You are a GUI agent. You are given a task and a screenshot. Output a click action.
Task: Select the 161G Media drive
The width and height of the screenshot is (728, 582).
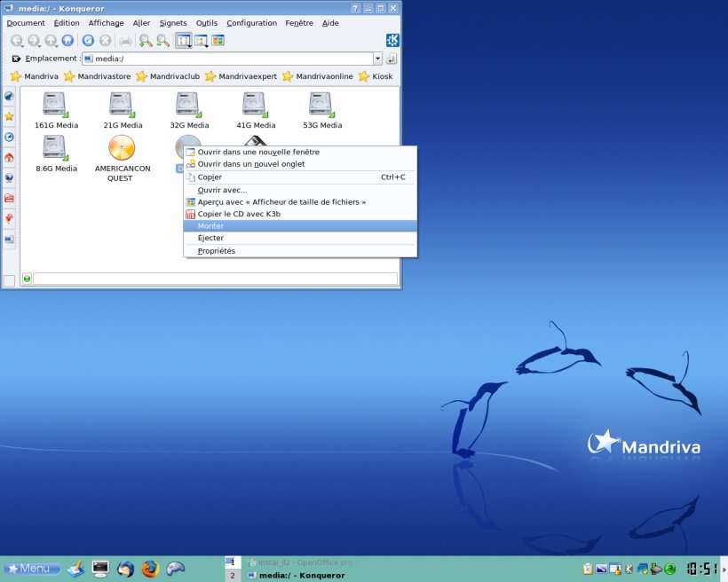(x=56, y=110)
